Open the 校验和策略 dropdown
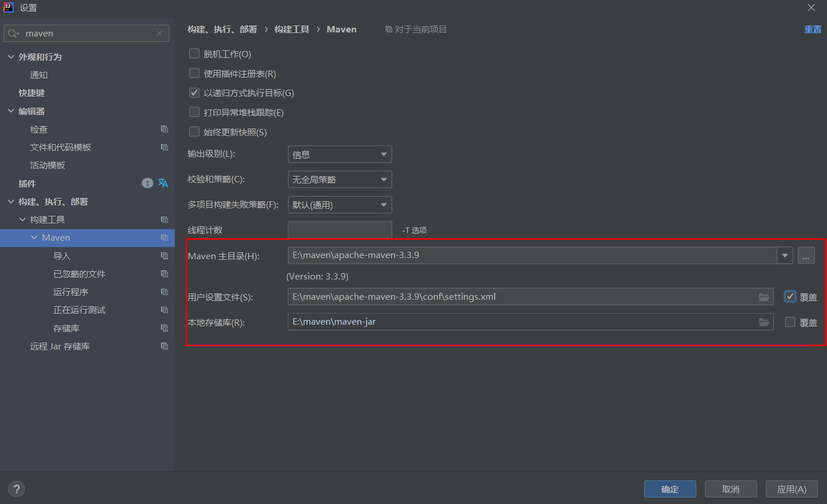The height and width of the screenshot is (504, 827). click(x=340, y=179)
